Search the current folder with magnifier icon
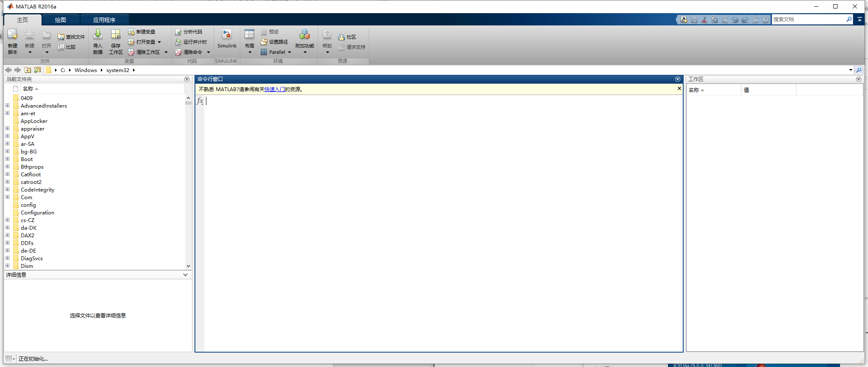 tap(859, 70)
